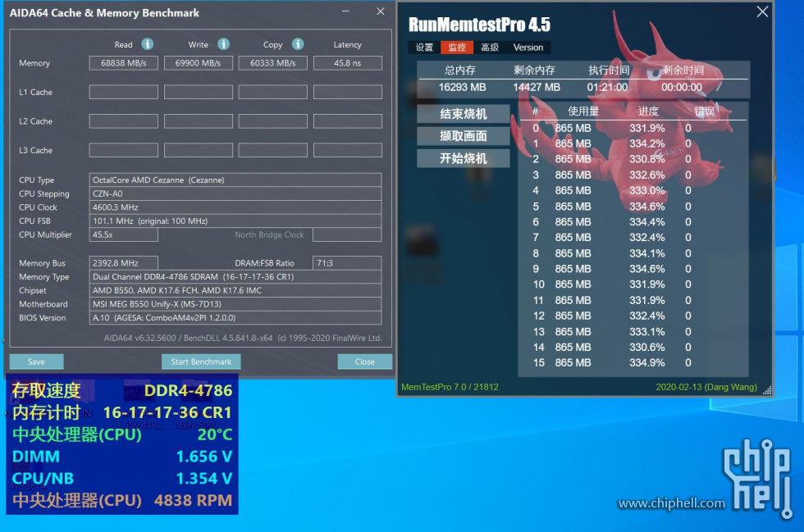The width and height of the screenshot is (804, 532).
Task: Click the empty L3 Cache Latency field
Action: [348, 150]
